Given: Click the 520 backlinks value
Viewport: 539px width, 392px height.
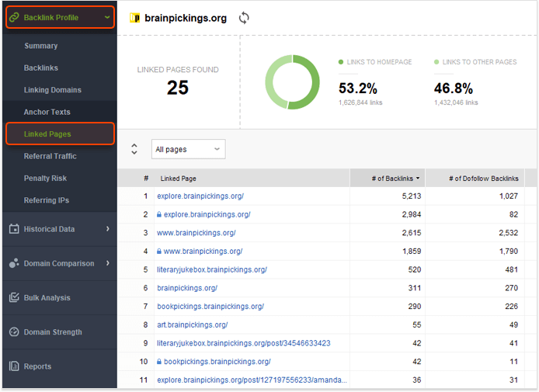Looking at the screenshot, I should pos(415,269).
